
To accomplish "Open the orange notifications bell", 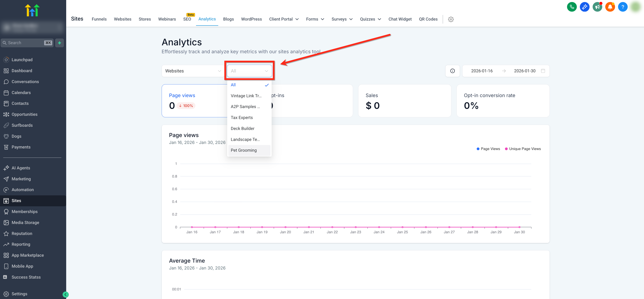I will coord(610,7).
